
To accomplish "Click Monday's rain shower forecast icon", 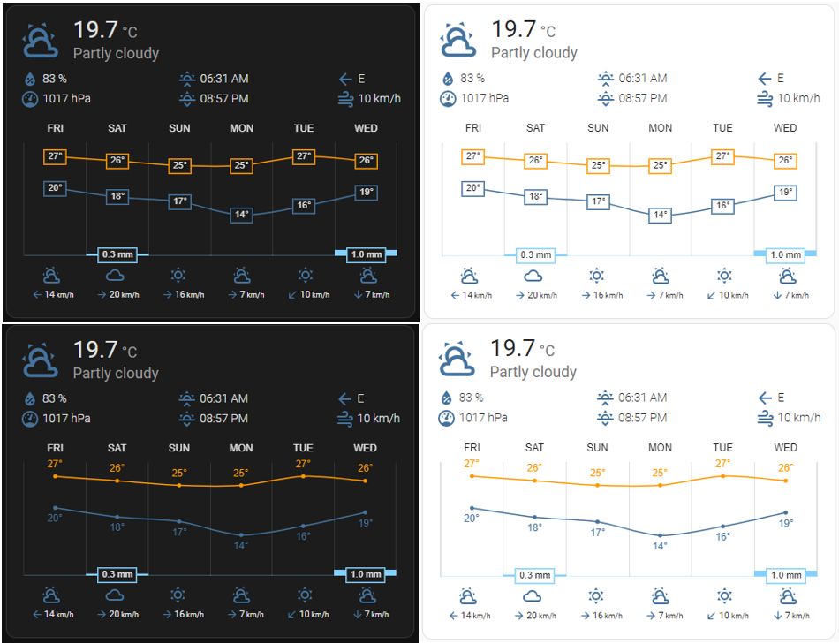I will tap(241, 274).
